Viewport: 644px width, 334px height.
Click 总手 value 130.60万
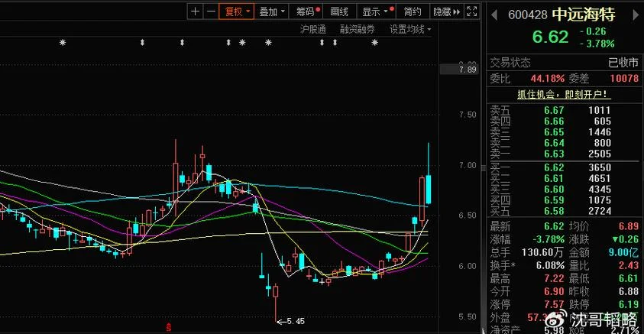tap(542, 251)
